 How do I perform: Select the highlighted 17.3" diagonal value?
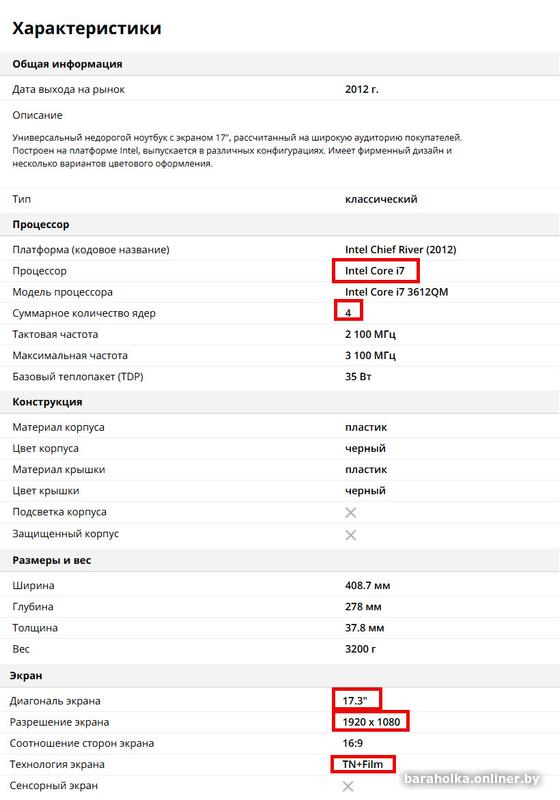point(356,699)
